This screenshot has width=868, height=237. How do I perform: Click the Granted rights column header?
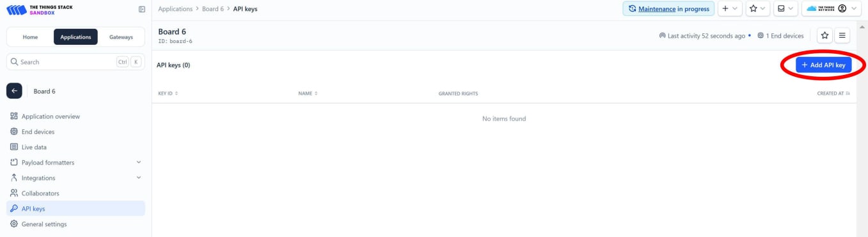(x=458, y=94)
